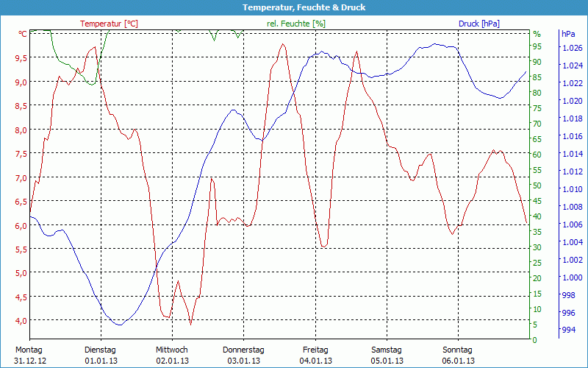This screenshot has height=368, width=588.
Task: Click the green '55' humidity axis value
Action: click(x=537, y=170)
